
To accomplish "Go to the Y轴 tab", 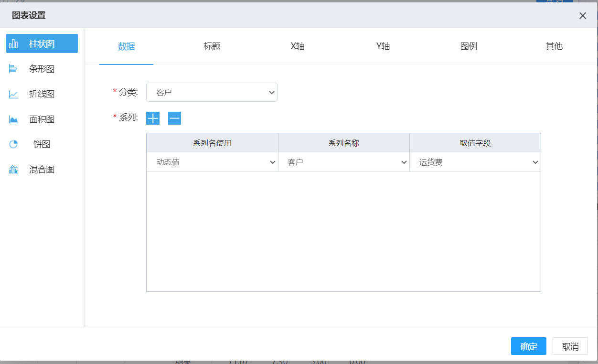I will click(x=383, y=46).
